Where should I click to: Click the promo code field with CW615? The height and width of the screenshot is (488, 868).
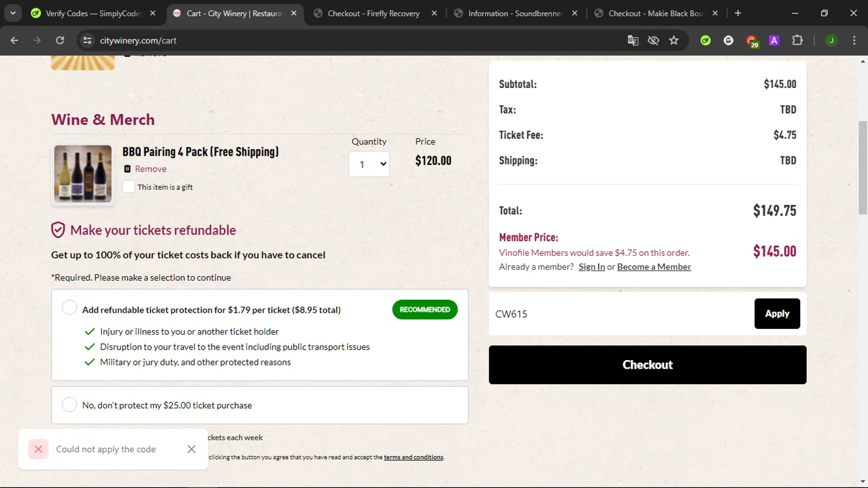click(x=620, y=314)
